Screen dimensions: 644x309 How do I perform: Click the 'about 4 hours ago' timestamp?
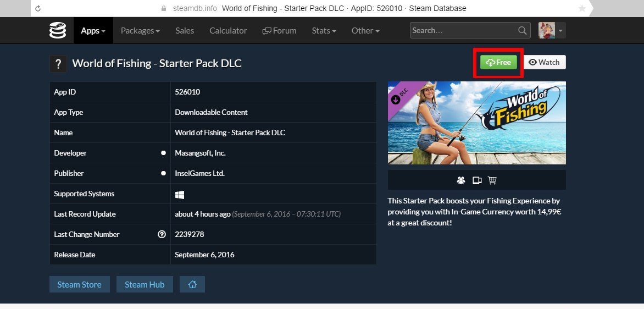[202, 214]
